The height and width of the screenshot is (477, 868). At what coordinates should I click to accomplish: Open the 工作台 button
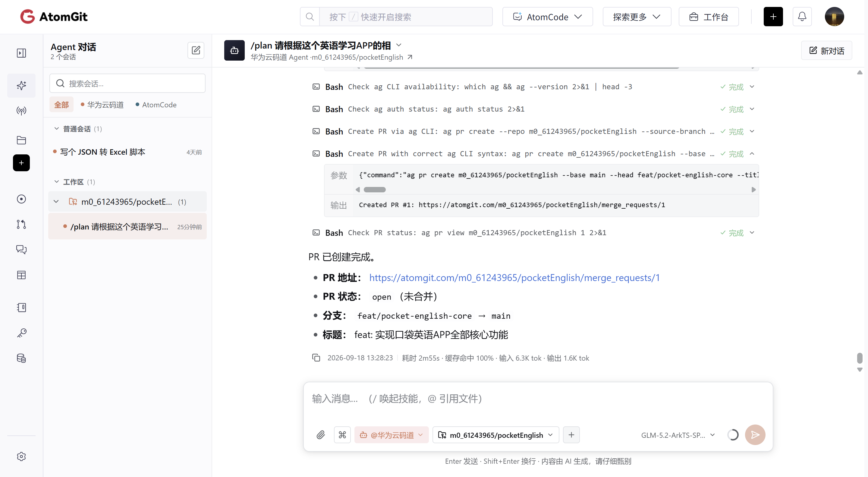coord(709,17)
